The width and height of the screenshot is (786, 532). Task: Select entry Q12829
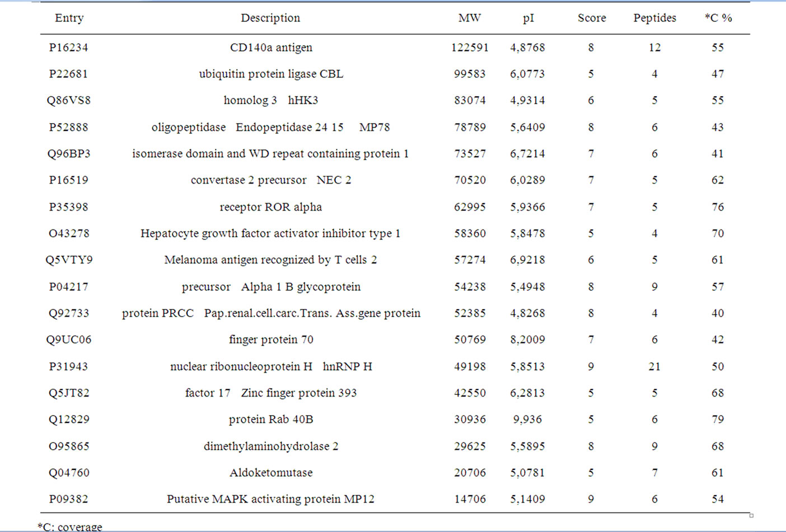pyautogui.click(x=68, y=419)
